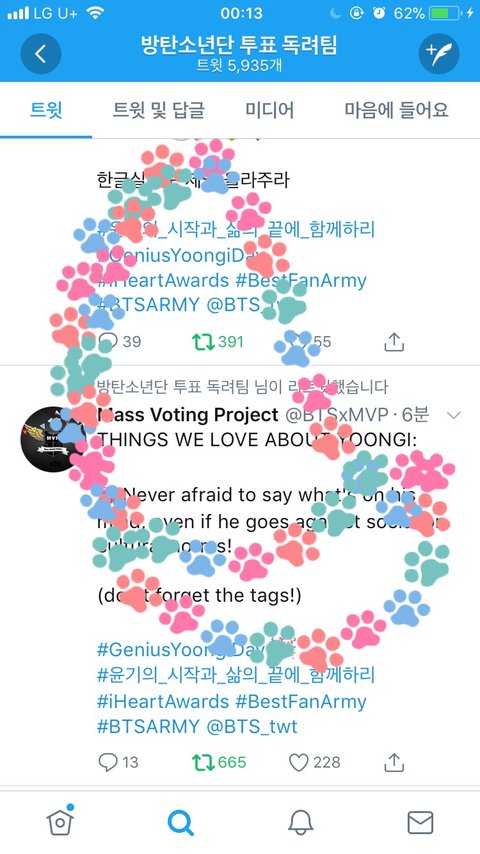
Task: Like the tweet with 228 hearts
Action: (x=299, y=762)
